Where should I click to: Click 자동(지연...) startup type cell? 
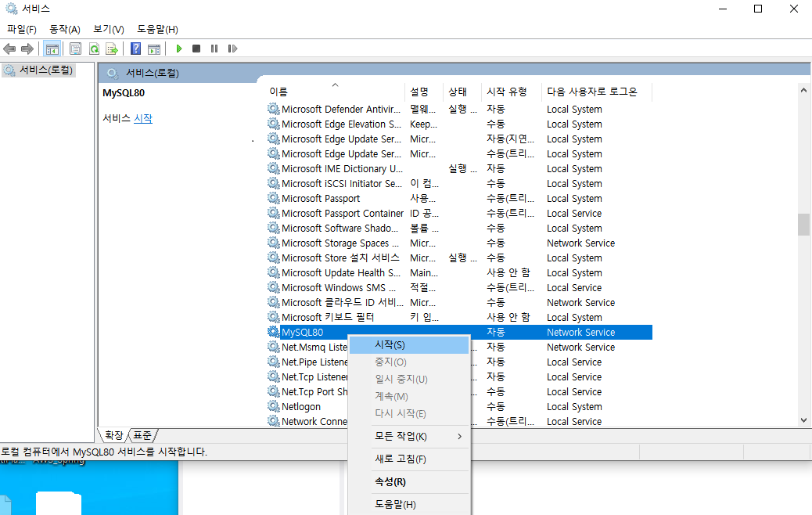pyautogui.click(x=510, y=139)
